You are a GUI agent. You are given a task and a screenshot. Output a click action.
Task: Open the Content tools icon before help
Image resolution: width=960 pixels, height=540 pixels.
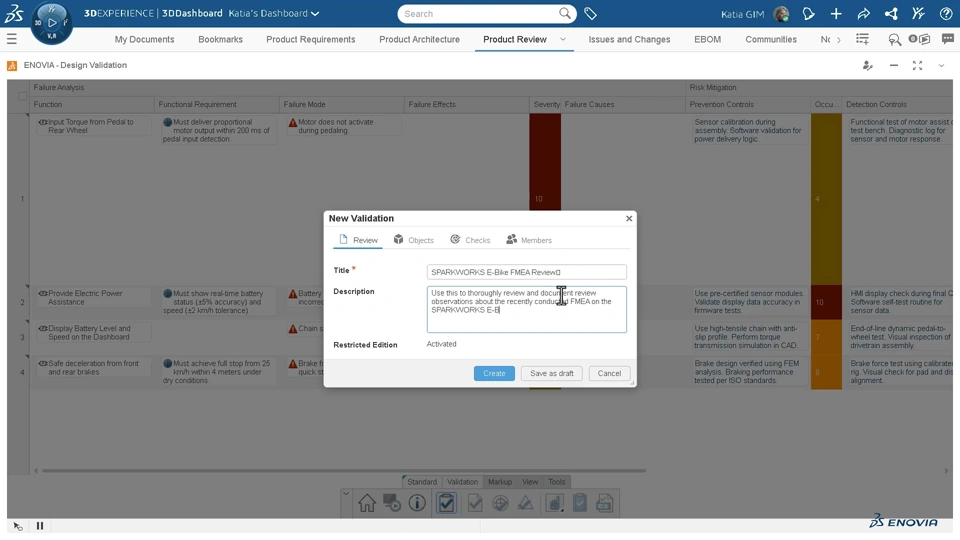pos(918,13)
